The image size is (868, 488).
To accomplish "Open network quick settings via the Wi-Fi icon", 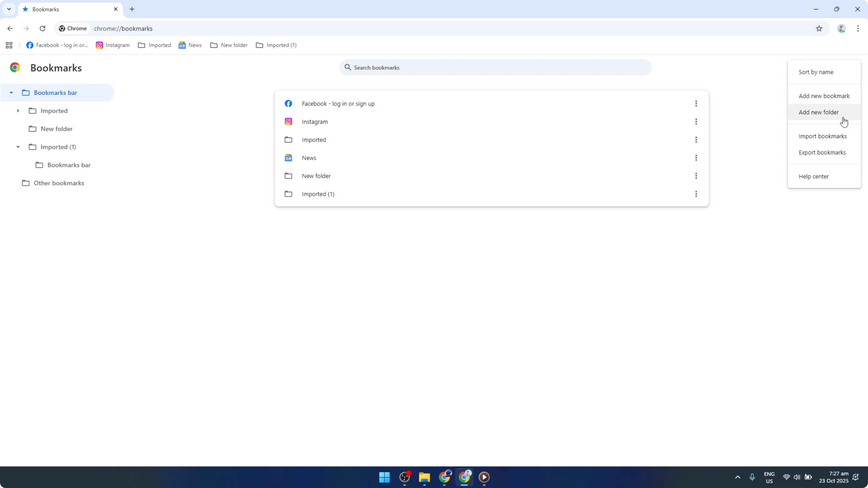I will coord(786,477).
